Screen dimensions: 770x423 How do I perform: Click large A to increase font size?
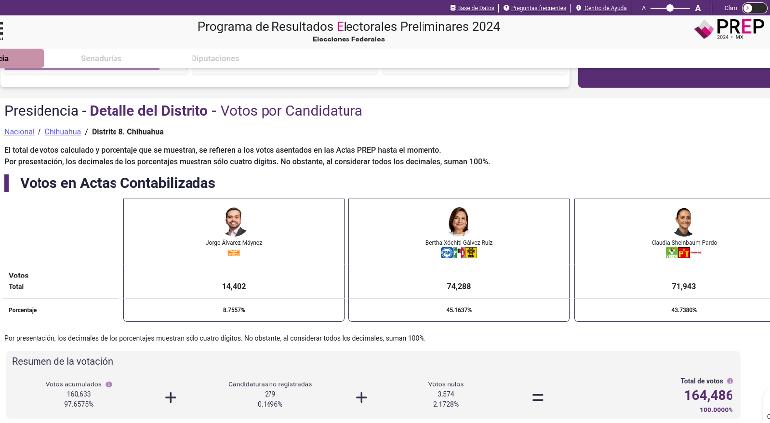click(x=698, y=7)
